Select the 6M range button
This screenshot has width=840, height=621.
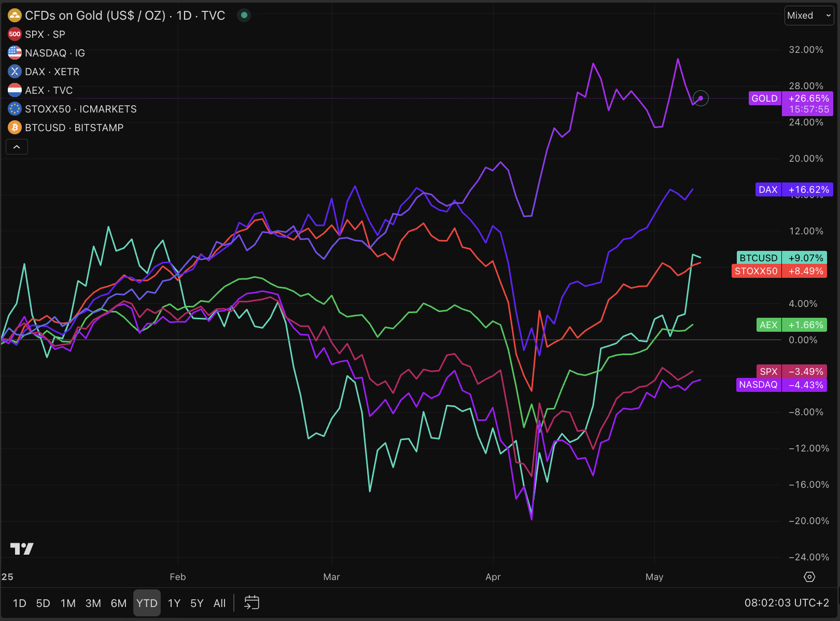pos(118,603)
